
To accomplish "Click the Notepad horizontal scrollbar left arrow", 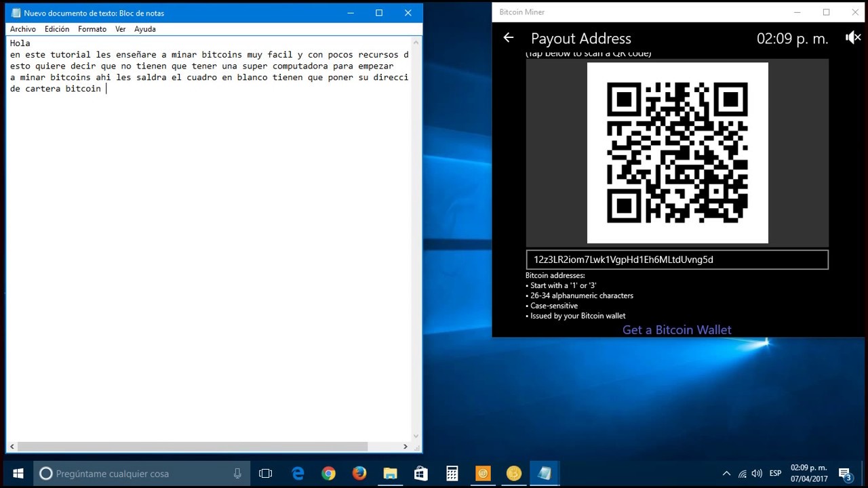I will pyautogui.click(x=12, y=447).
